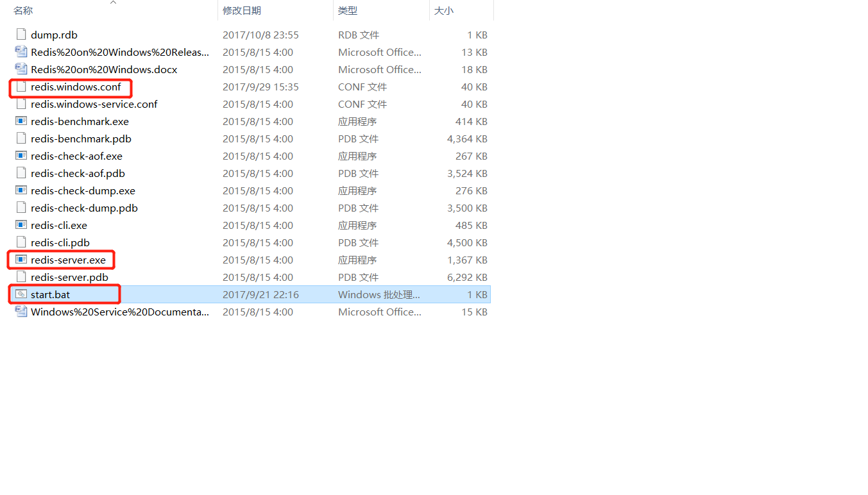Viewport: 868px width, 495px height.
Task: Click the sort arrow above the 名称 column
Action: pyautogui.click(x=113, y=3)
